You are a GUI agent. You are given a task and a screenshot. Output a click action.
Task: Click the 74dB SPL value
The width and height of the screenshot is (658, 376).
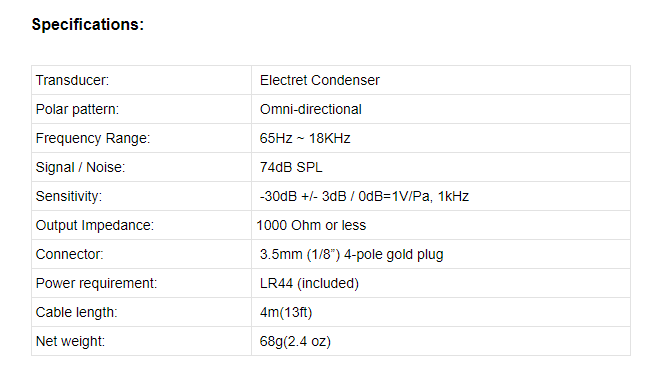(x=291, y=167)
